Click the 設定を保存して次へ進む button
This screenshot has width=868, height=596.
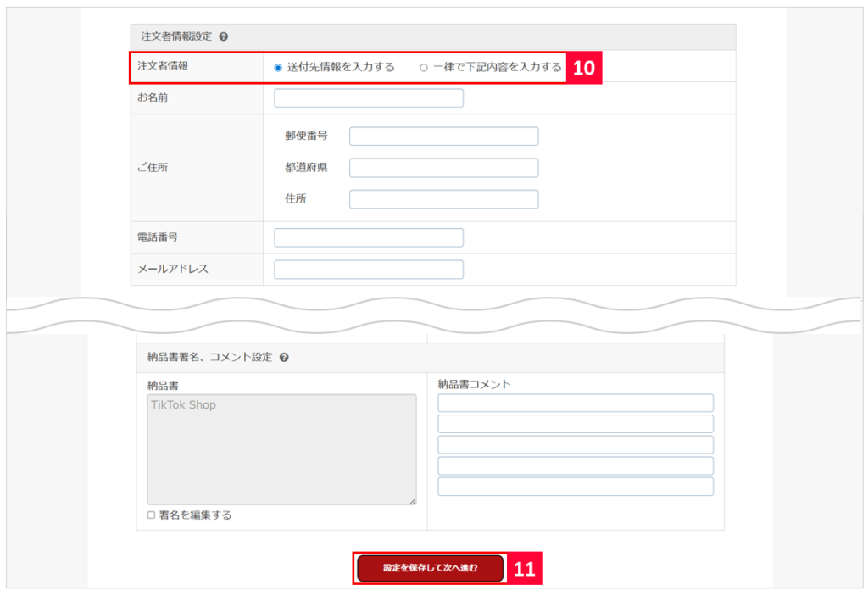430,569
